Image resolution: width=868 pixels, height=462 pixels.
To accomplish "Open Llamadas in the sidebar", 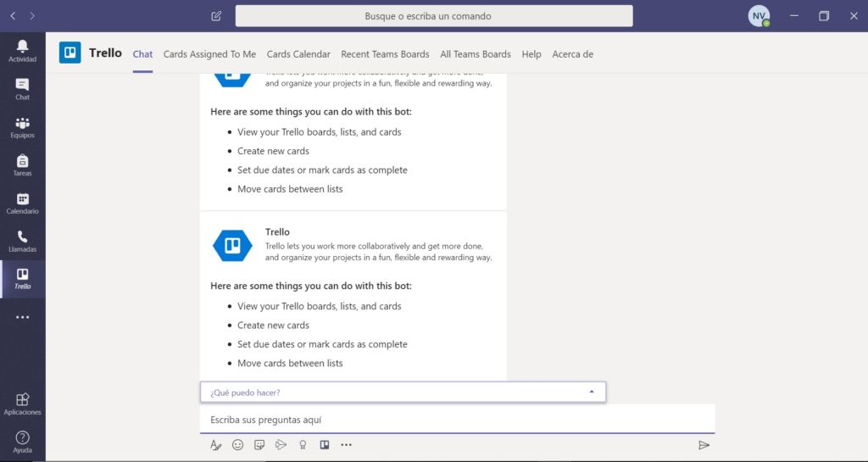I will coord(22,241).
